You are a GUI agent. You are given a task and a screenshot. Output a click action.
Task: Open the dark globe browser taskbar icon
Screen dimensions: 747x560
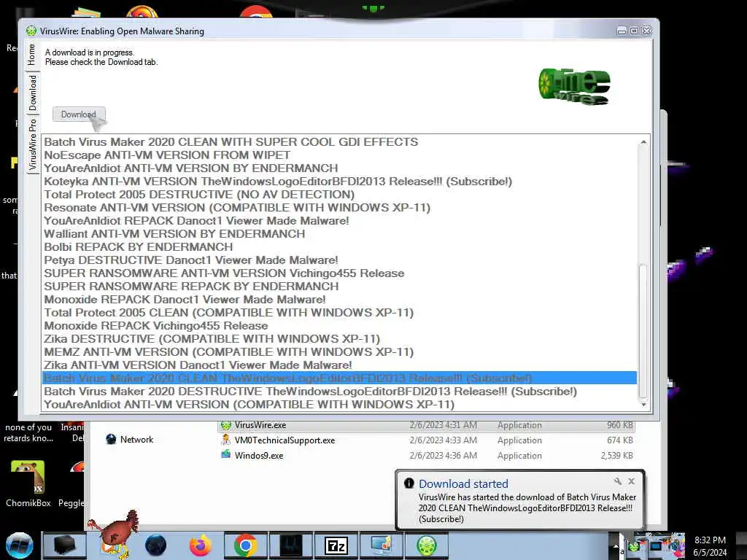155,545
